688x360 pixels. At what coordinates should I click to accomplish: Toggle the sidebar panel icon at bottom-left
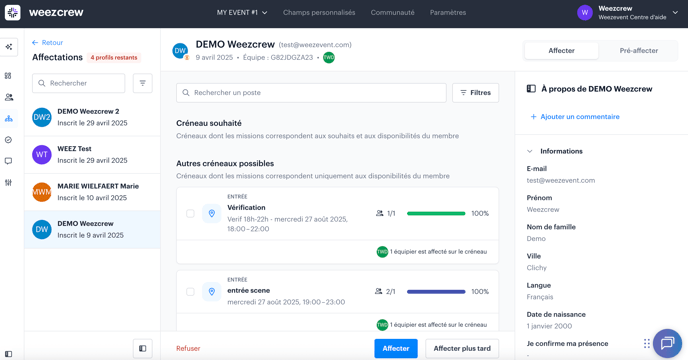pos(8,354)
